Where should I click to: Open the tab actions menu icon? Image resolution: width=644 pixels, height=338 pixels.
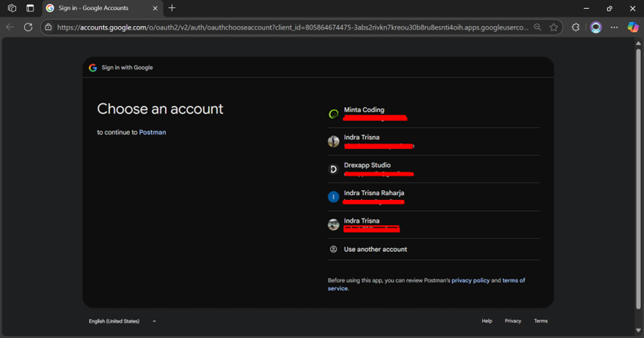[x=30, y=8]
